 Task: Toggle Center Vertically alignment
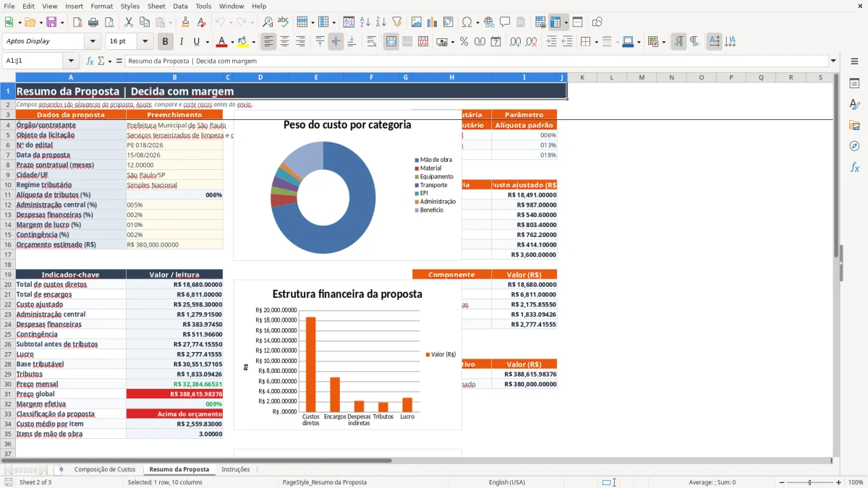click(336, 42)
